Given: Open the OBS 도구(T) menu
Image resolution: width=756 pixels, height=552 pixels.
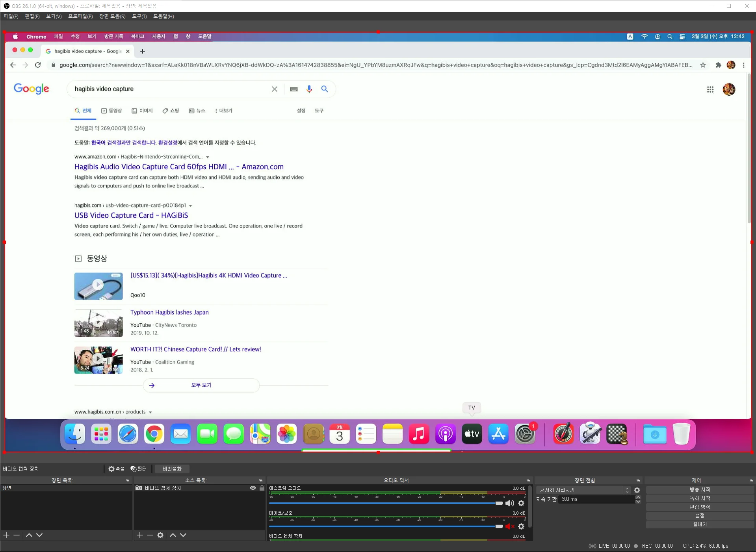Looking at the screenshot, I should (139, 17).
